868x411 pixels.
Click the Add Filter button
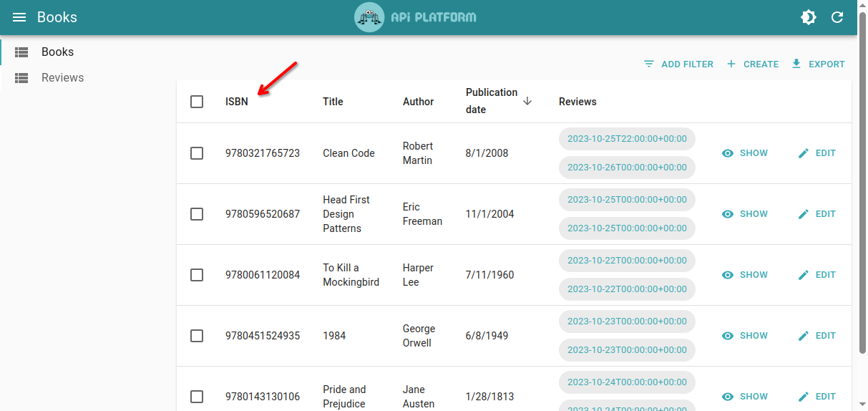coord(678,64)
